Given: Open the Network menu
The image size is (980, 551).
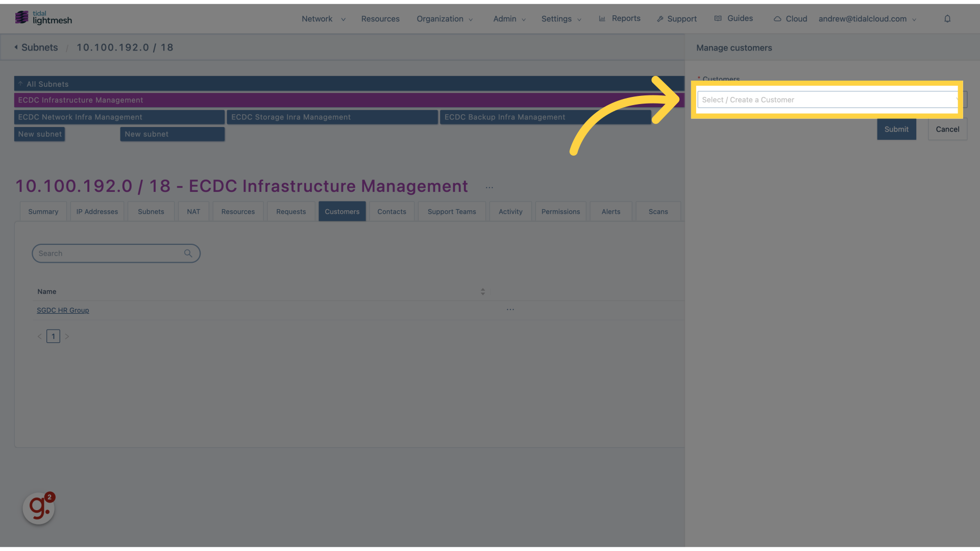Looking at the screenshot, I should (317, 18).
